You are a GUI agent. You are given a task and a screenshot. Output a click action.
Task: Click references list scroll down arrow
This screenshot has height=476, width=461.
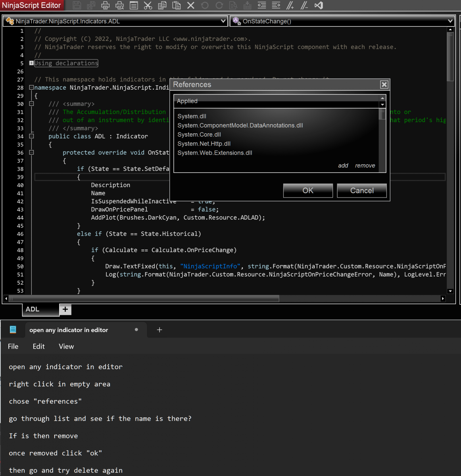click(382, 105)
